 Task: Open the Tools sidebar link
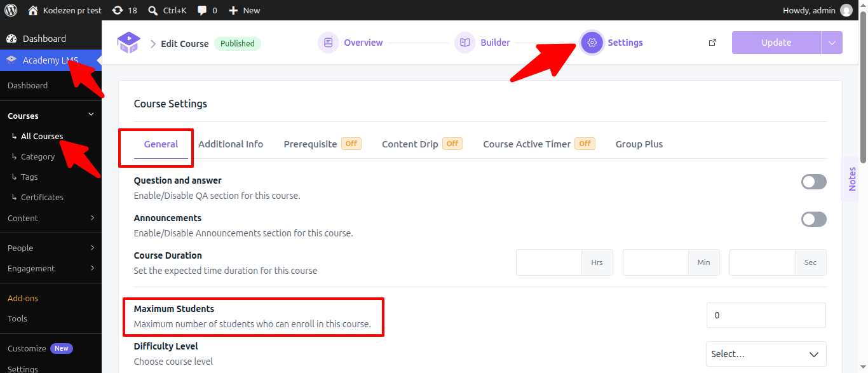point(17,318)
